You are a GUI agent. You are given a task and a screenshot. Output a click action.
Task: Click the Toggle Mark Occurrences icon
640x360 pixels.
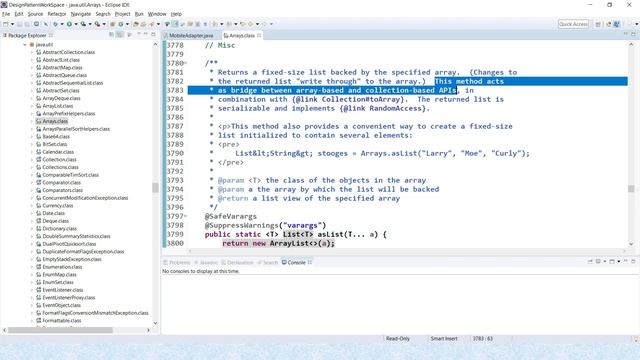pos(175,24)
